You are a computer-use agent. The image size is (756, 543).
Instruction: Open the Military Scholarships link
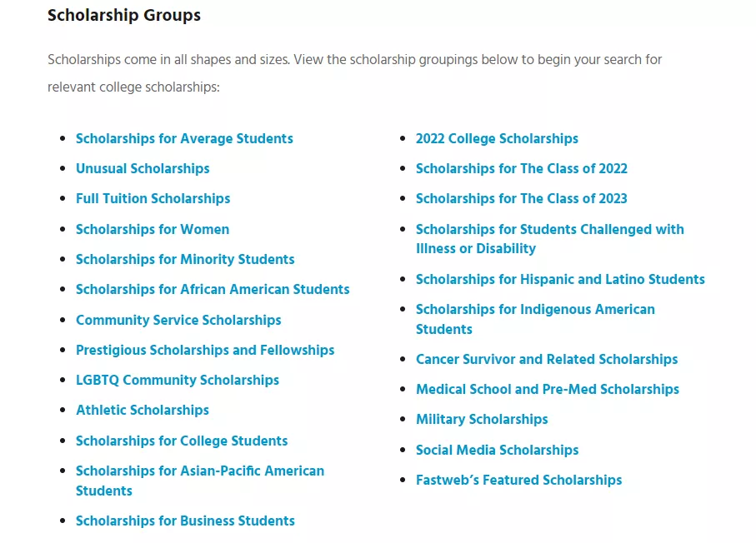click(482, 419)
